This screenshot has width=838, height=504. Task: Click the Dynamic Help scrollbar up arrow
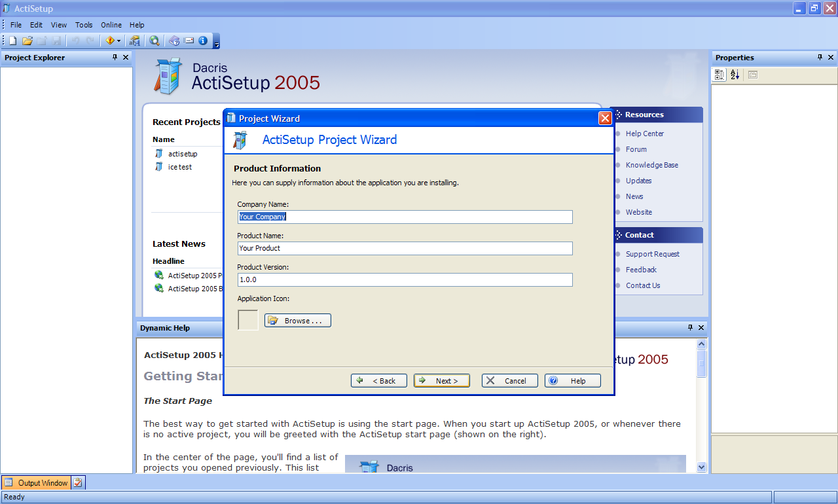pyautogui.click(x=702, y=344)
